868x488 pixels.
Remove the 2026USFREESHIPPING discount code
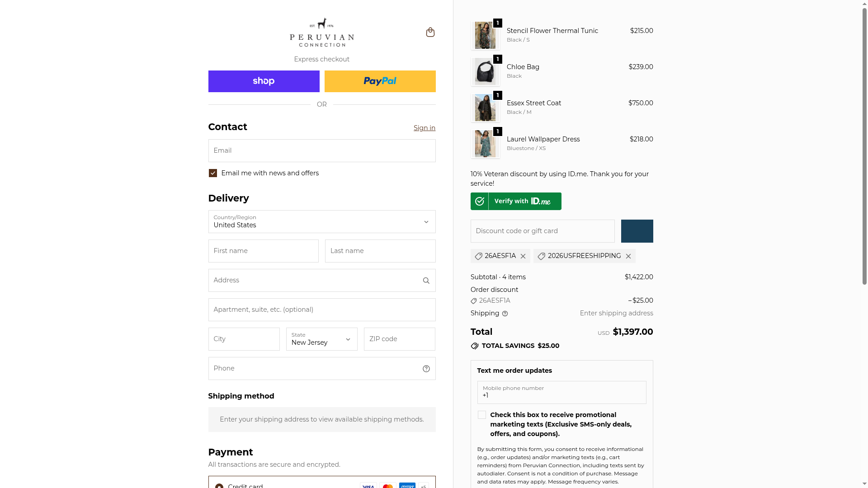click(x=628, y=256)
